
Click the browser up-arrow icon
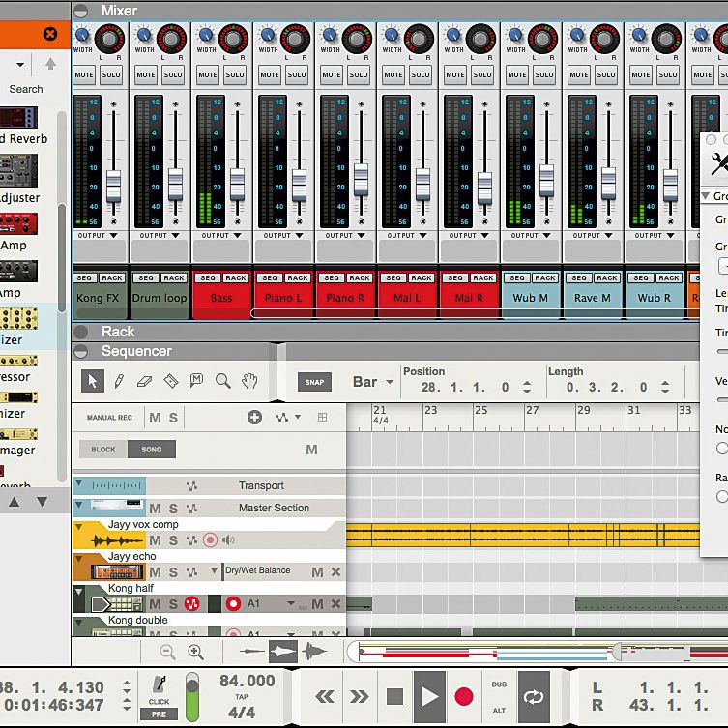click(x=50, y=64)
